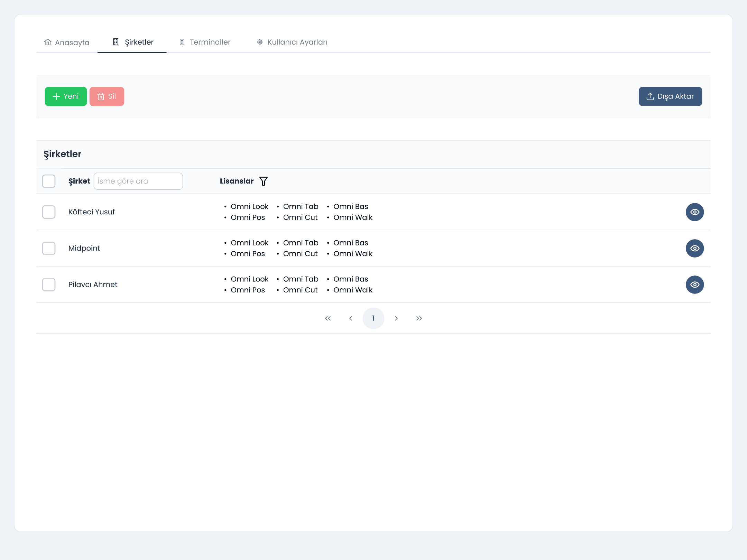
Task: Click the Midpoint company name
Action: click(84, 248)
